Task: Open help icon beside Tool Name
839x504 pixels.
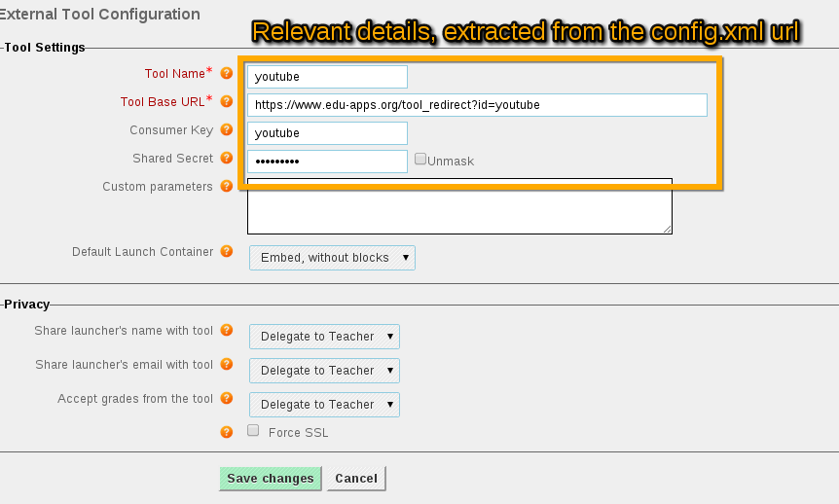Action: pyautogui.click(x=227, y=73)
